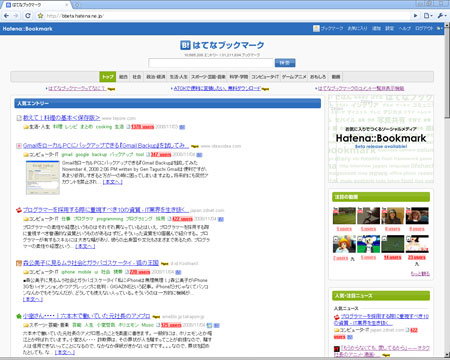Select the スポーツ・芸能・音楽 category tab

coord(208,77)
